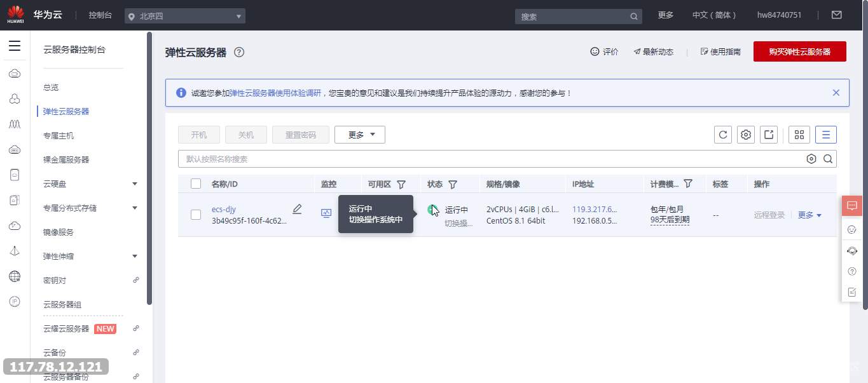Open 使用指南 link
The width and height of the screenshot is (868, 383).
pos(720,52)
